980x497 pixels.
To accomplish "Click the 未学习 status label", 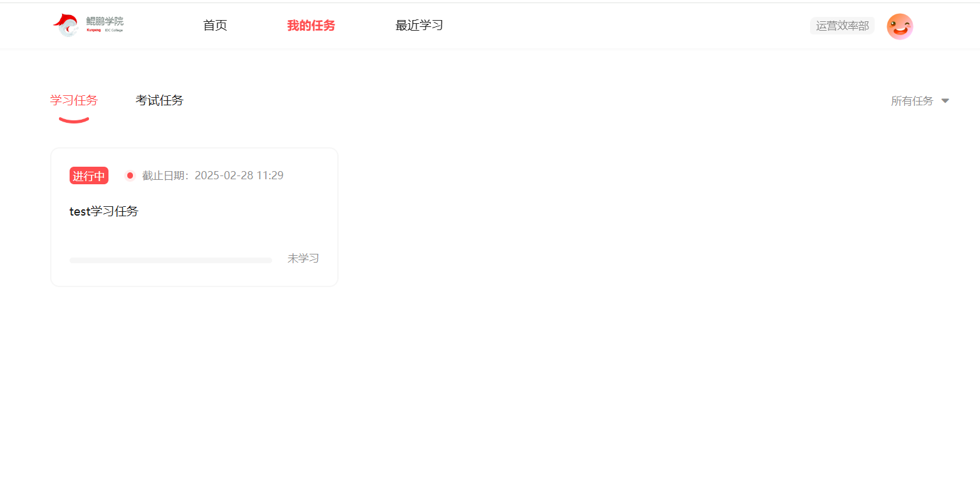I will [x=303, y=258].
